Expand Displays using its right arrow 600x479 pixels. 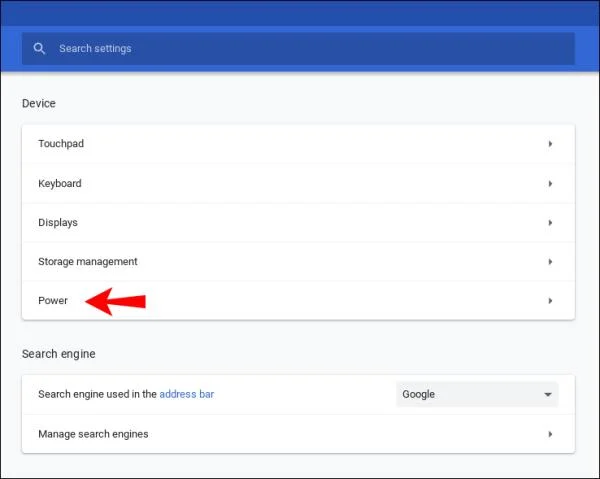tap(550, 223)
